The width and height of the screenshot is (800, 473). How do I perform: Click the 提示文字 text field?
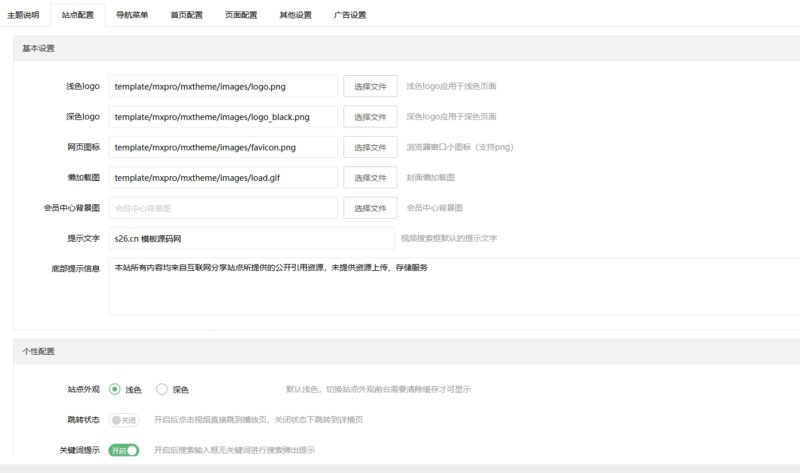251,239
